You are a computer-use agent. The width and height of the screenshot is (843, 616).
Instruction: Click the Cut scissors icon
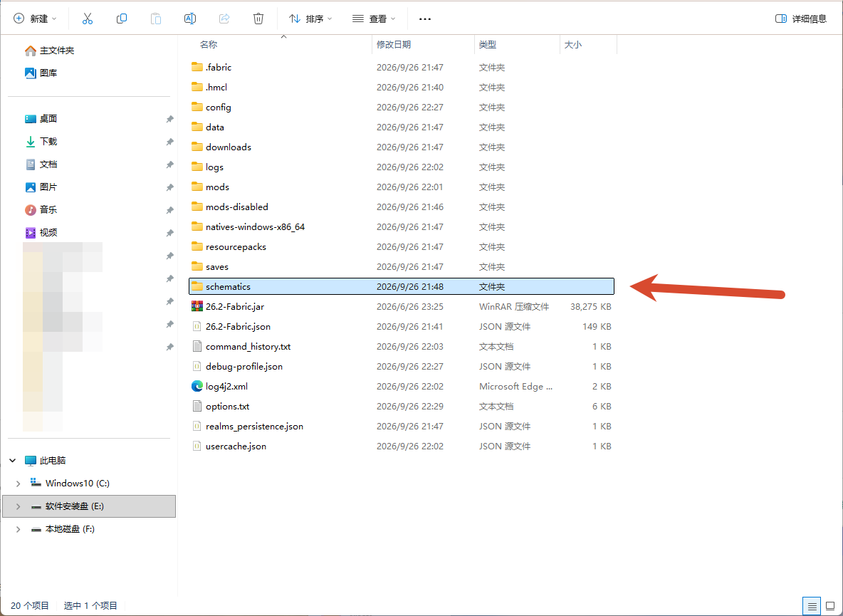(87, 19)
